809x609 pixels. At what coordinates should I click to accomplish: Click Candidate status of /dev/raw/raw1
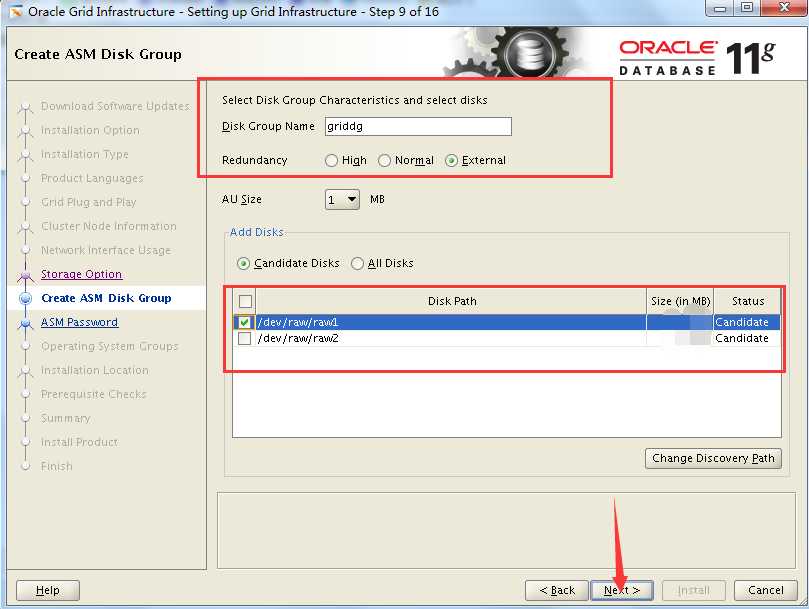coord(741,323)
